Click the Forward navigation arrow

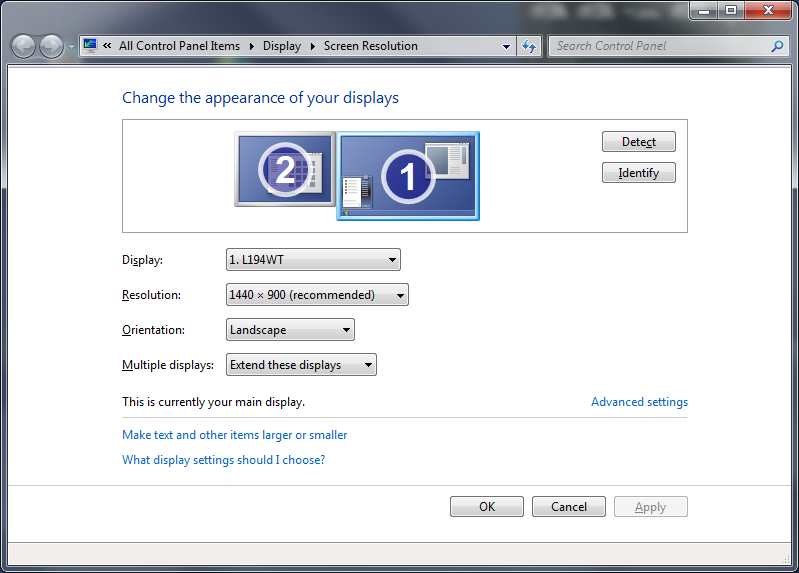51,47
